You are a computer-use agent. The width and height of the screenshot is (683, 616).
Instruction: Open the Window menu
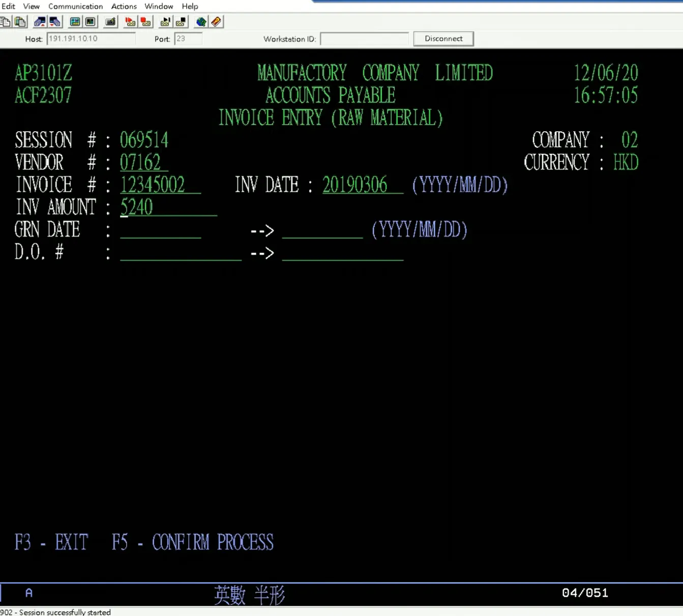(159, 6)
